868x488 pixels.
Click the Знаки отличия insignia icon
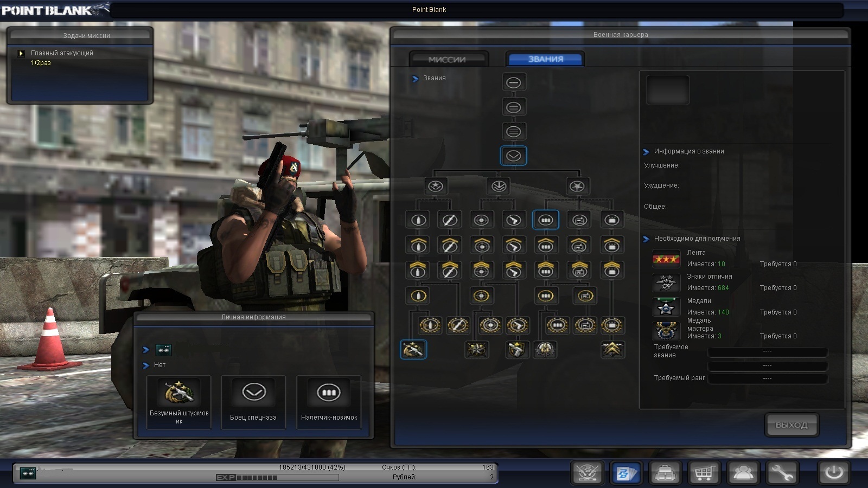coord(666,282)
